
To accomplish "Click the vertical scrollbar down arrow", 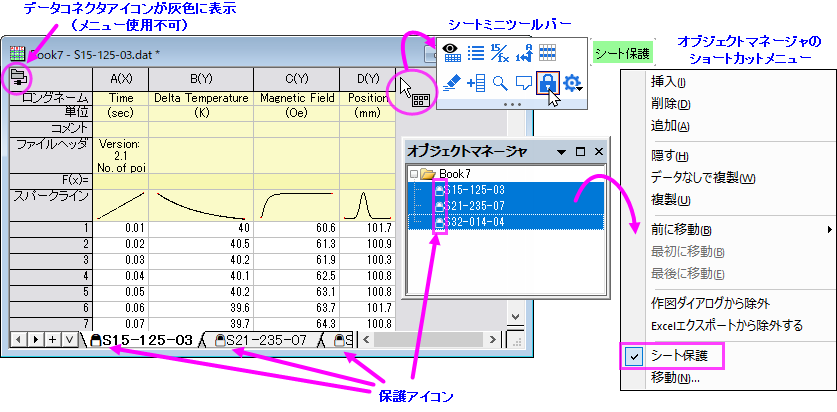I will pyautogui.click(x=515, y=318).
